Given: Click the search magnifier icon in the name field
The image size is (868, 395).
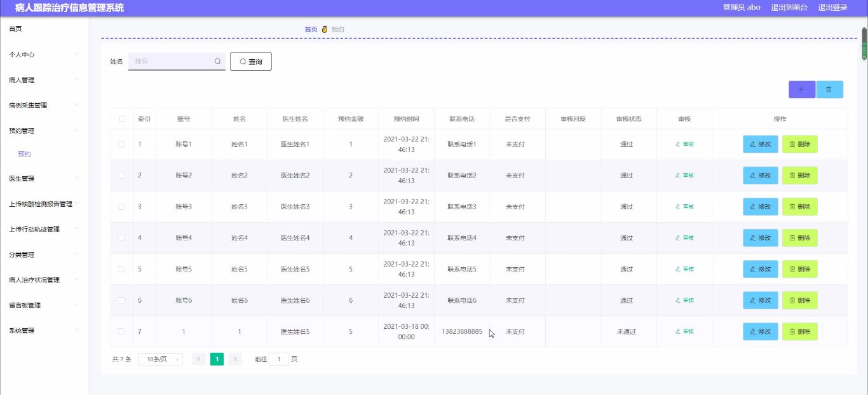Looking at the screenshot, I should [x=217, y=62].
